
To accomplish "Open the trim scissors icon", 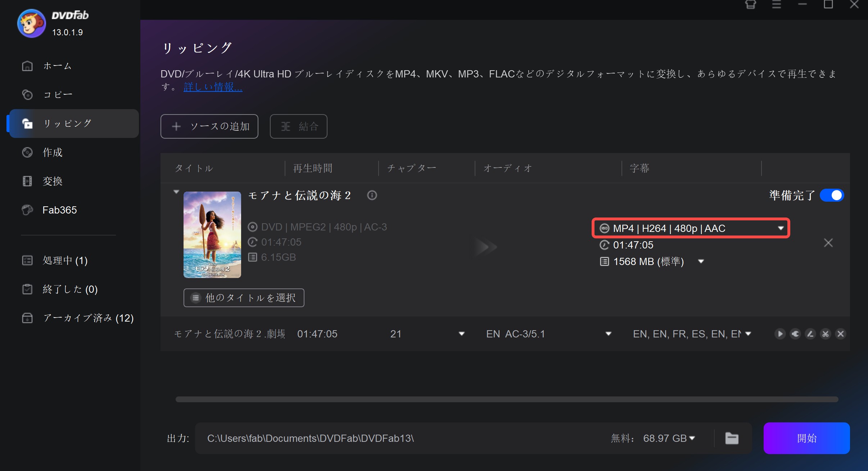I will click(826, 334).
